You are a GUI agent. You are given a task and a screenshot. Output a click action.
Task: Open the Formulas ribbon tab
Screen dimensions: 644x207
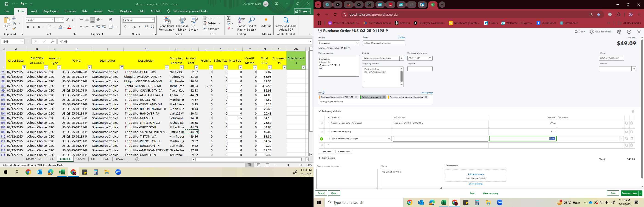click(70, 11)
